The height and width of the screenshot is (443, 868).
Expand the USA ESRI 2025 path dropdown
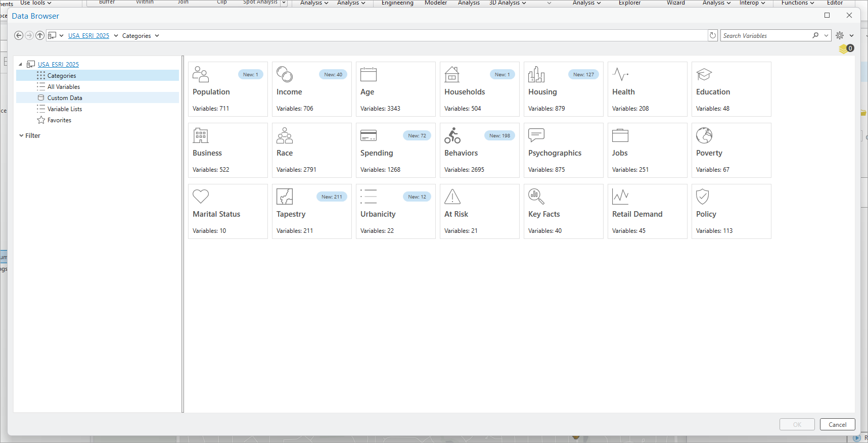click(x=116, y=36)
